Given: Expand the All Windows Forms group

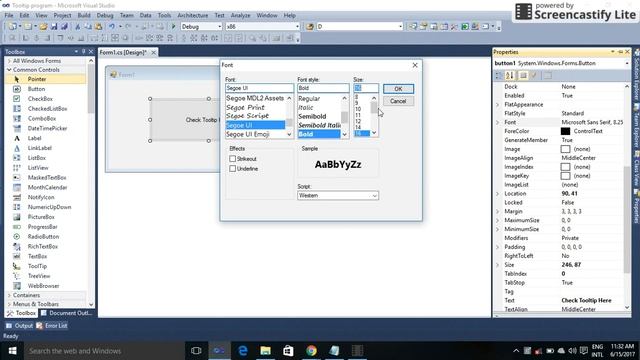Looking at the screenshot, I should point(9,61).
